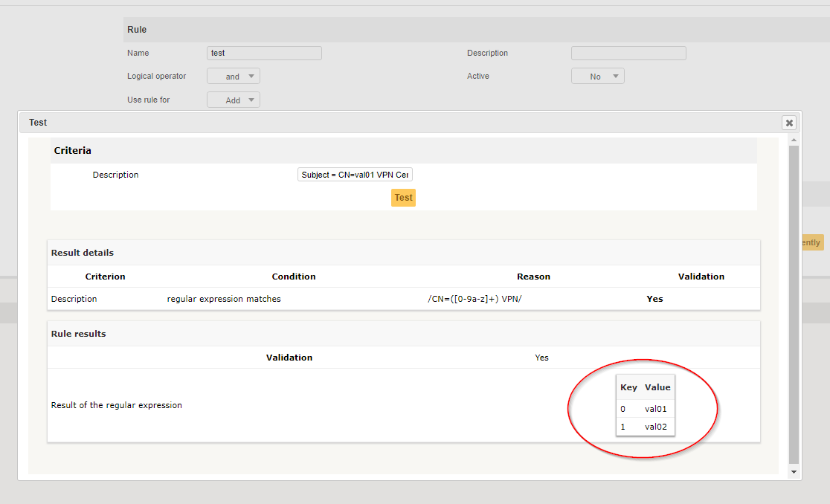Click the orange Test button
This screenshot has width=830, height=504.
pos(403,197)
